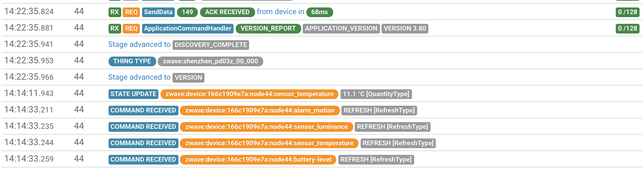Click the green RX tag at 14:22:35.824
Image resolution: width=644 pixels, height=169 pixels.
pyautogui.click(x=115, y=12)
